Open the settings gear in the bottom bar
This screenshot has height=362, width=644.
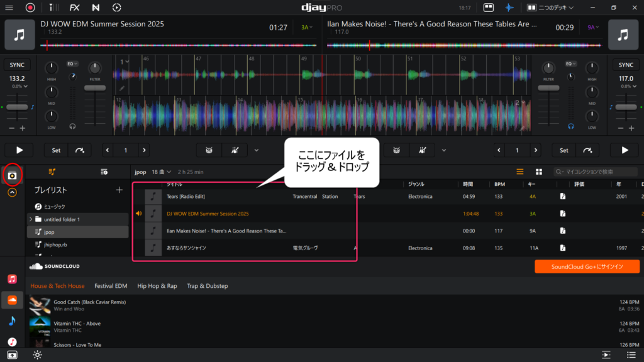click(38, 355)
